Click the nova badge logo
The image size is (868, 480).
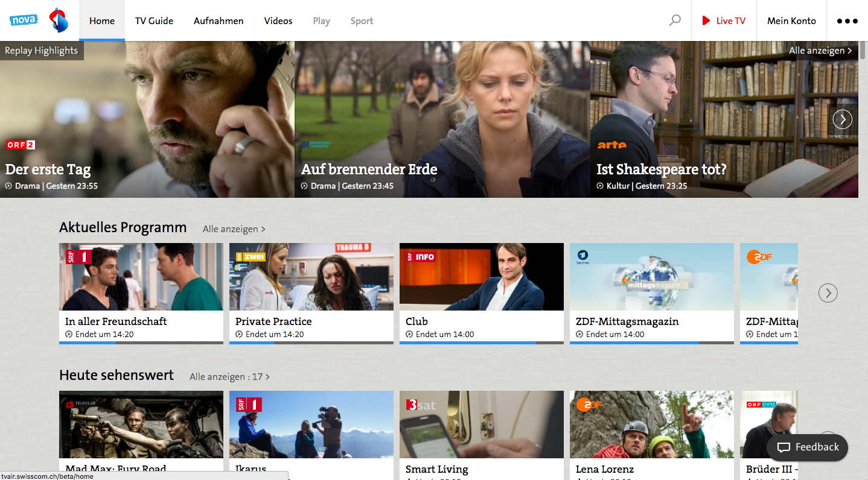click(x=24, y=21)
